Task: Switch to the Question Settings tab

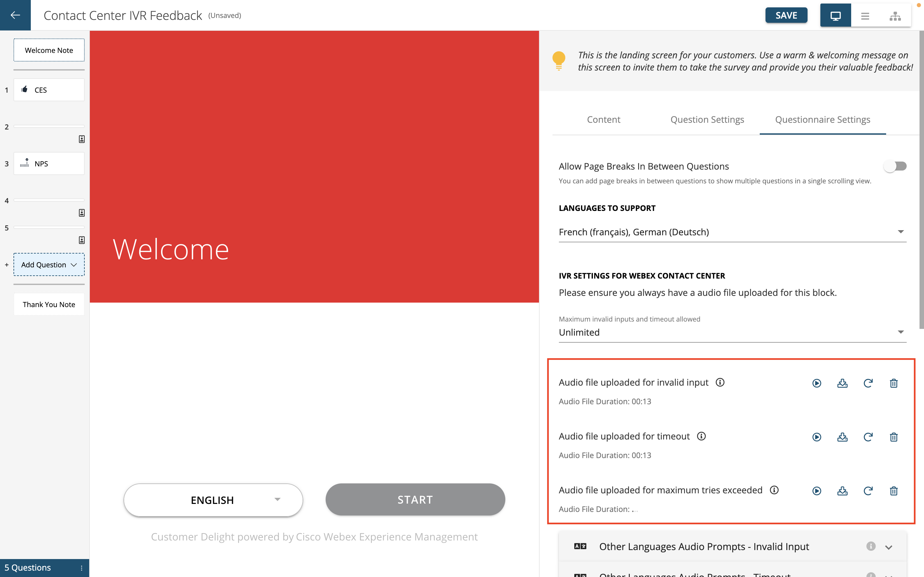Action: pyautogui.click(x=707, y=120)
